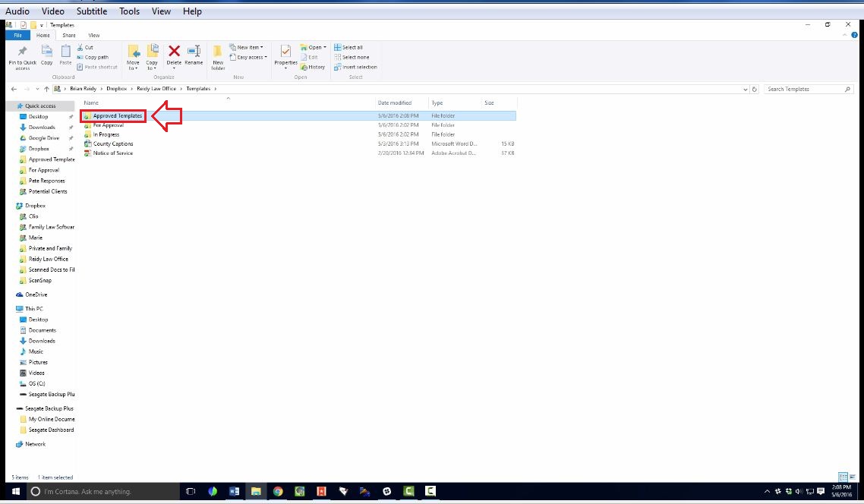This screenshot has height=504, width=864.
Task: Click Select all in ribbon
Action: [348, 47]
